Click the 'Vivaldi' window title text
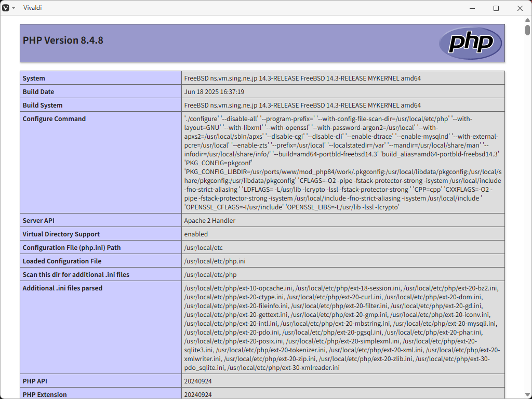 pos(33,8)
